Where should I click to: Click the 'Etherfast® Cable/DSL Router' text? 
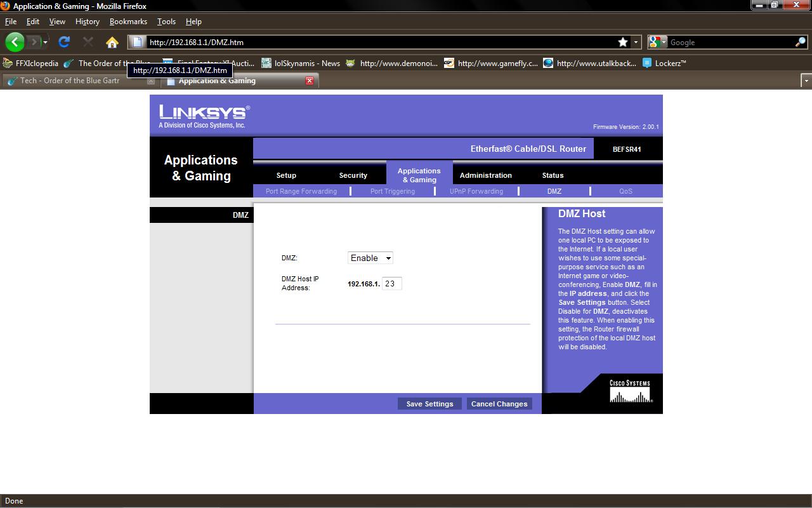pyautogui.click(x=528, y=149)
